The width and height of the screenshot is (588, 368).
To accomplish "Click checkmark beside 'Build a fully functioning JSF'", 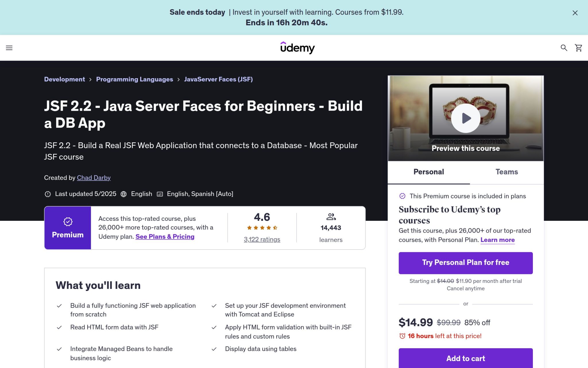I will (59, 306).
